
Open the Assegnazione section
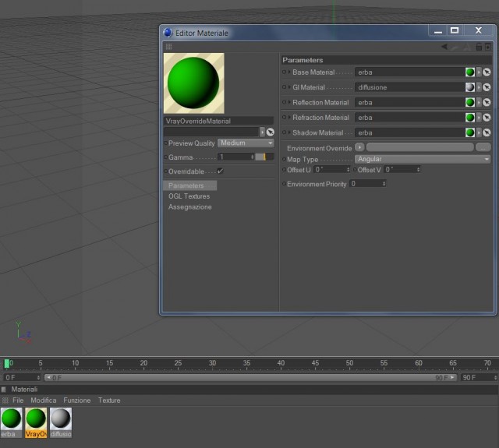pyautogui.click(x=190, y=207)
